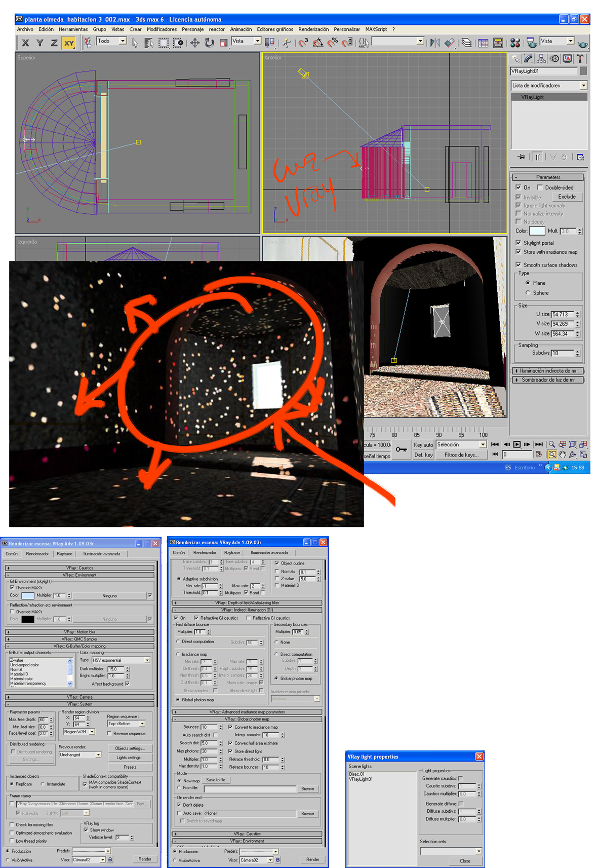Click the Mirror selected objects icon
The width and height of the screenshot is (598, 868).
pyautogui.click(x=435, y=43)
